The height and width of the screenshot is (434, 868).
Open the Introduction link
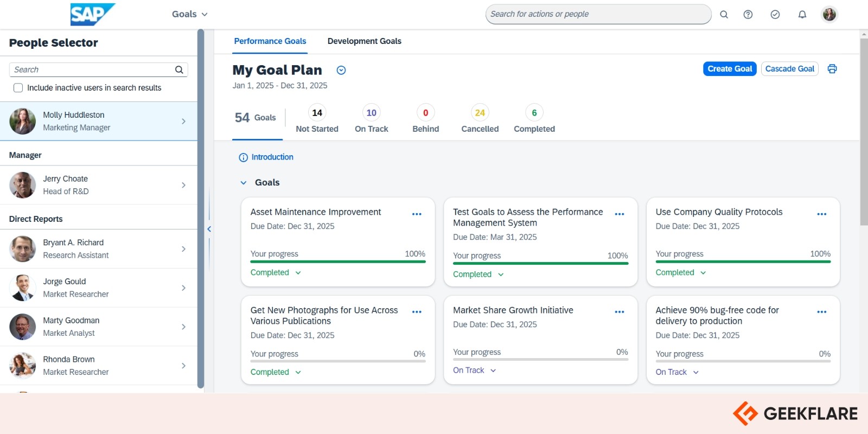click(272, 157)
